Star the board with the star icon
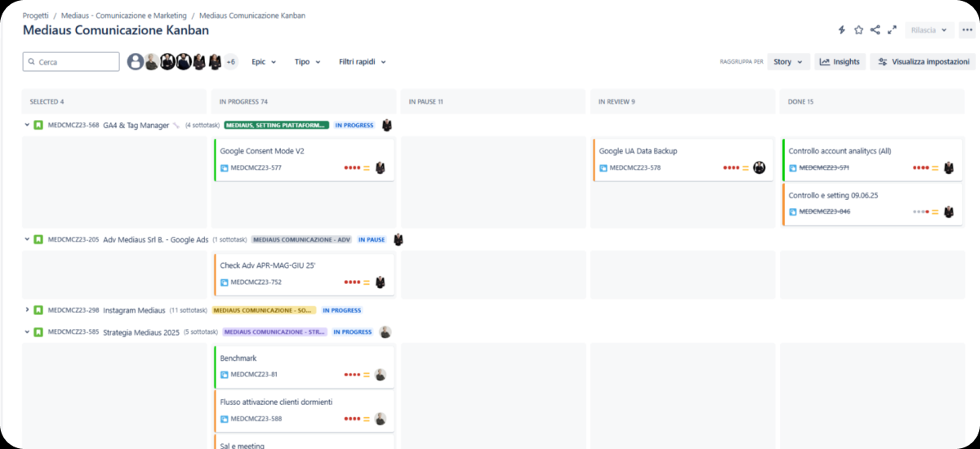This screenshot has height=449, width=980. pos(858,30)
